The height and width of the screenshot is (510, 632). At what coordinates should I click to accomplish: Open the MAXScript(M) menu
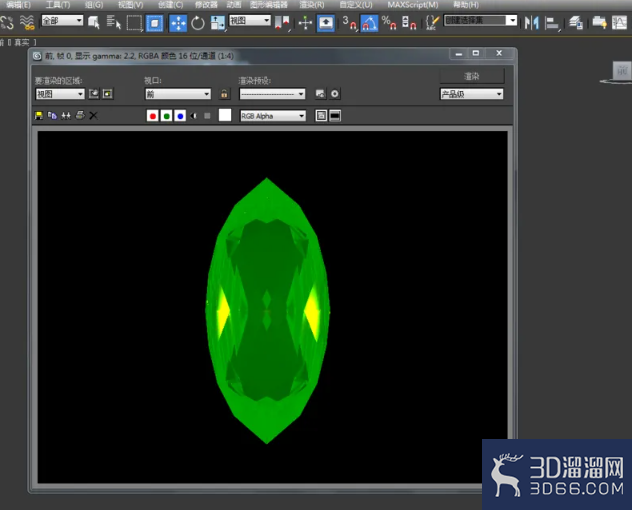tap(413, 5)
